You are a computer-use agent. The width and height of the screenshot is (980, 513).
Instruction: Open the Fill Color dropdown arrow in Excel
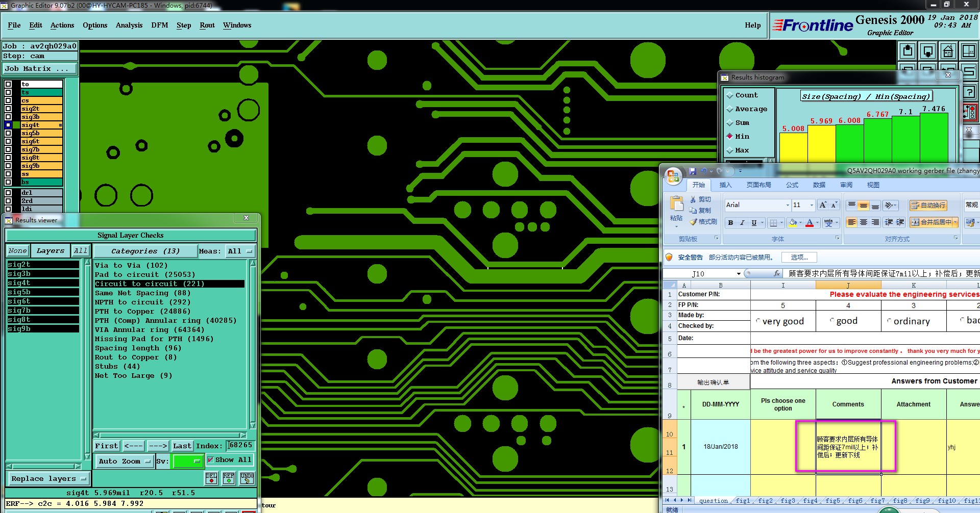point(800,223)
